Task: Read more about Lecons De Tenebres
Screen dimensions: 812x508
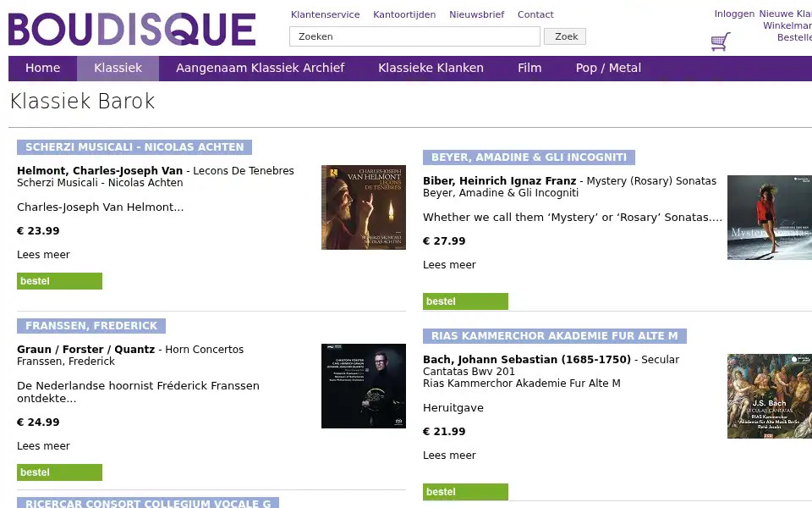Action: [x=43, y=255]
